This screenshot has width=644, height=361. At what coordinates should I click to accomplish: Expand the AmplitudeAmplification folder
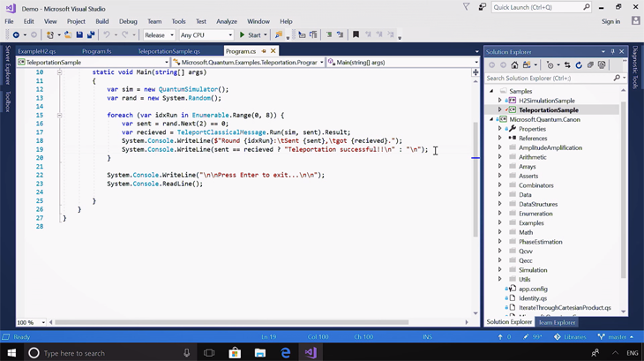500,147
